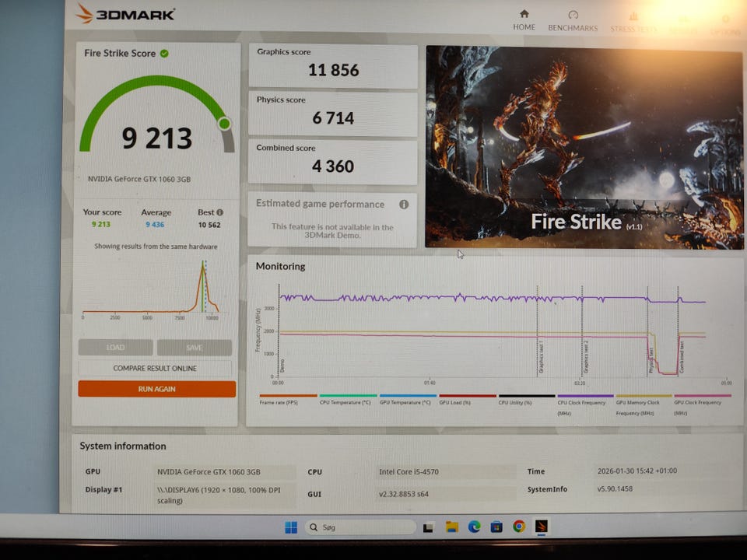Click the Graphics score value 11 856

[x=334, y=71]
